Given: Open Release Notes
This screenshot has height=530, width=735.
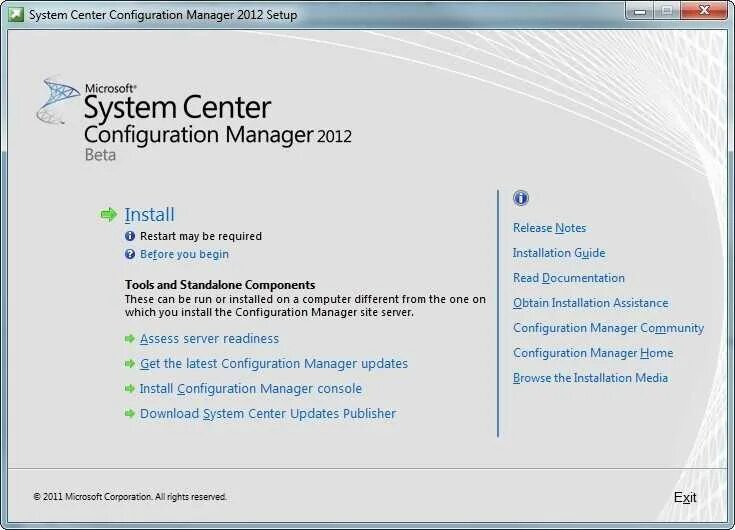Looking at the screenshot, I should [x=549, y=228].
